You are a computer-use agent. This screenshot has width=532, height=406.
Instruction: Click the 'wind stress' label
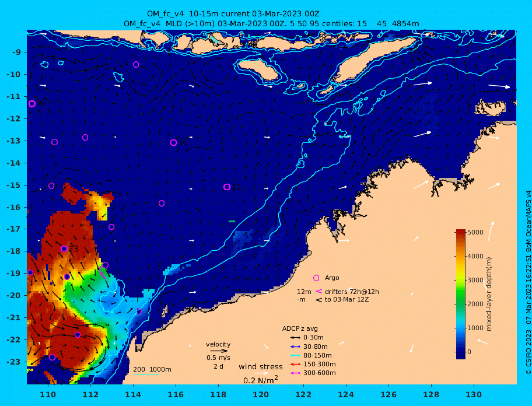[x=261, y=367]
